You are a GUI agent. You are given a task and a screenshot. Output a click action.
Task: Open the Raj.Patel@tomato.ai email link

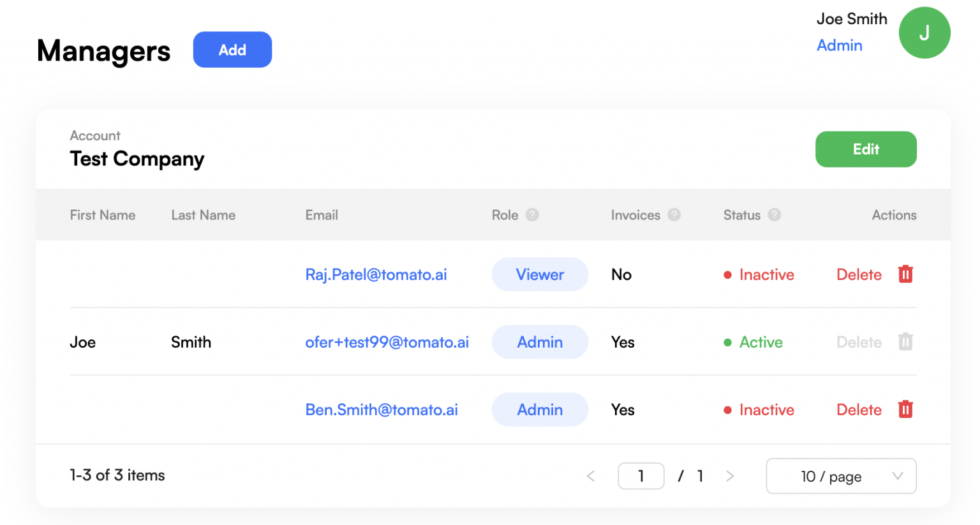tap(376, 274)
